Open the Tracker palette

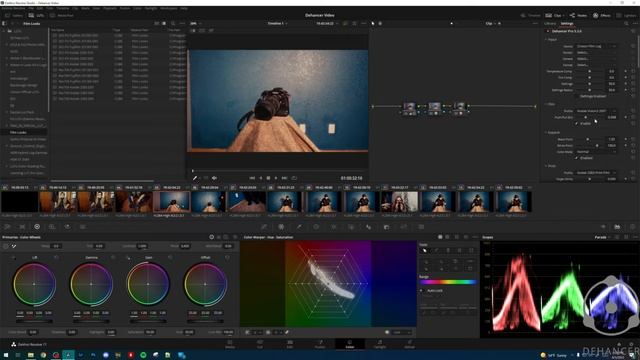pyautogui.click(x=334, y=227)
